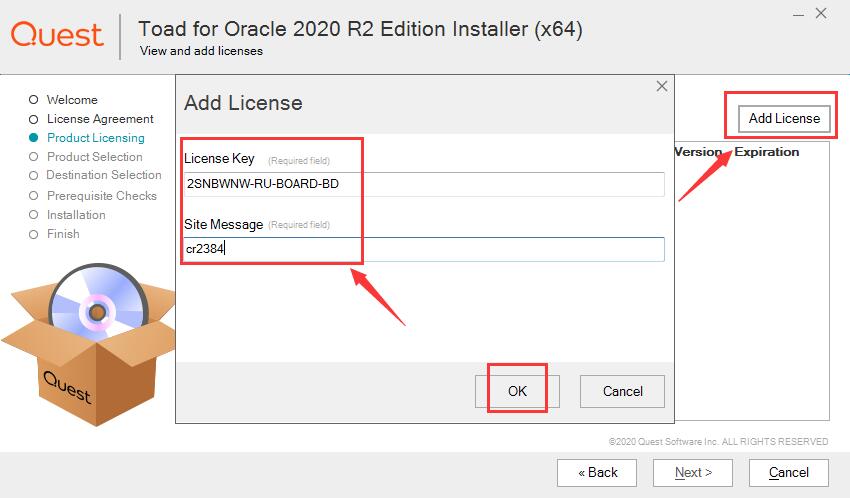The height and width of the screenshot is (498, 850).
Task: Cancel the Add License dialog
Action: pyautogui.click(x=622, y=391)
